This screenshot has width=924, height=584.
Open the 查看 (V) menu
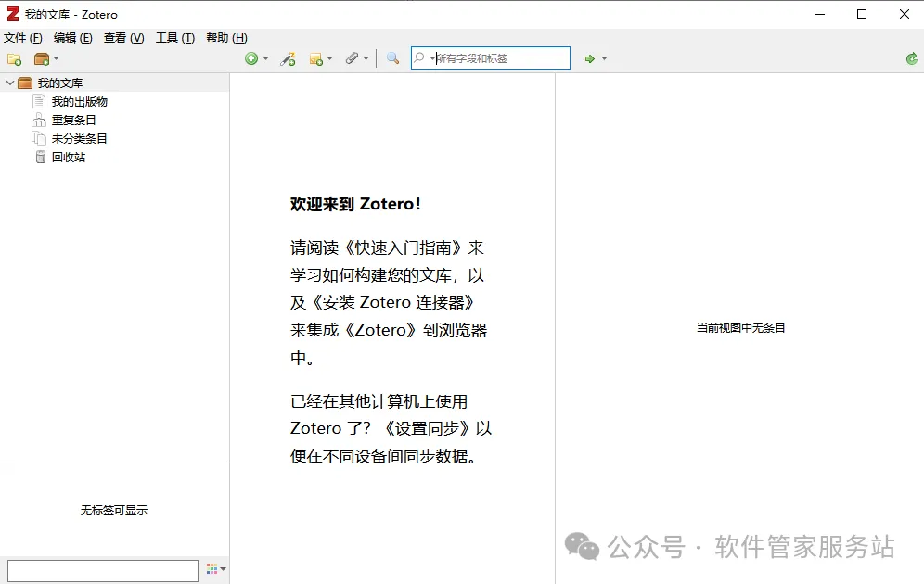[123, 38]
